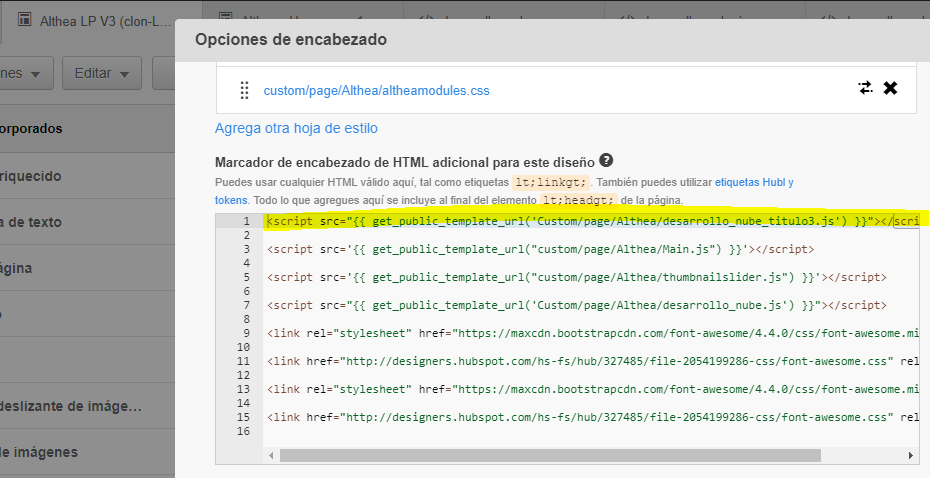930x478 pixels.
Task: Open the dropdown ending in 'nes' beside Editar
Action: 26,73
